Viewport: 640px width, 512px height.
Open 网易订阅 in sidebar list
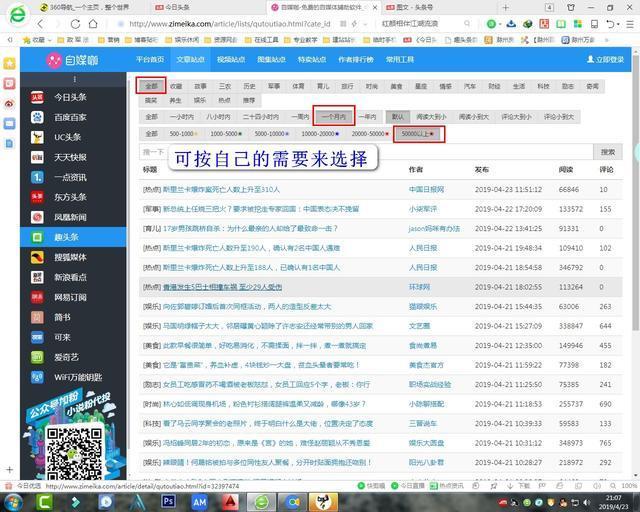(70, 297)
